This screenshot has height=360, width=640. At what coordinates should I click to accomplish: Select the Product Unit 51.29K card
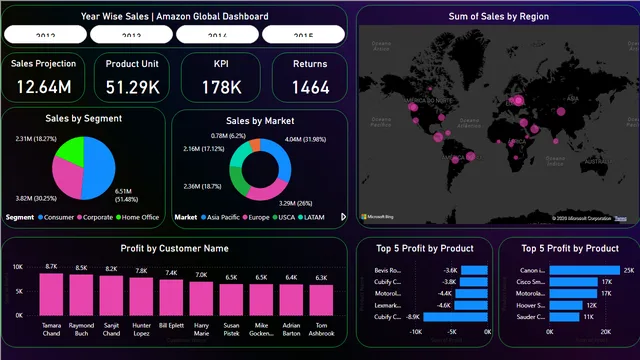click(x=132, y=78)
